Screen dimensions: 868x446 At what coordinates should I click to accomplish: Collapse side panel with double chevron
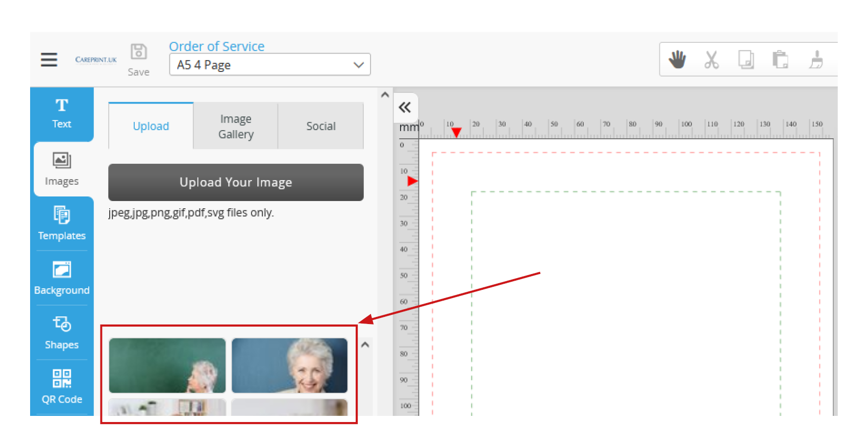[405, 107]
